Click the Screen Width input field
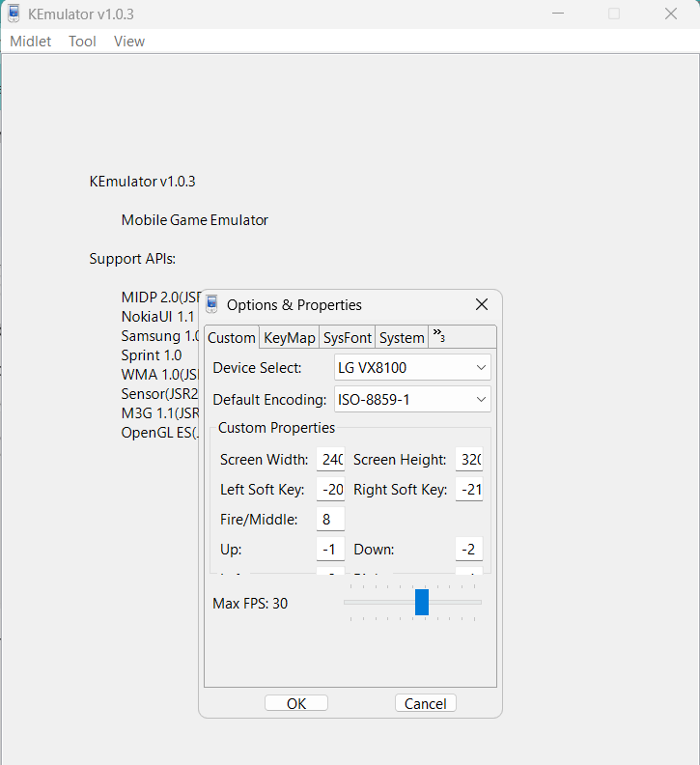The image size is (700, 765). tap(331, 460)
